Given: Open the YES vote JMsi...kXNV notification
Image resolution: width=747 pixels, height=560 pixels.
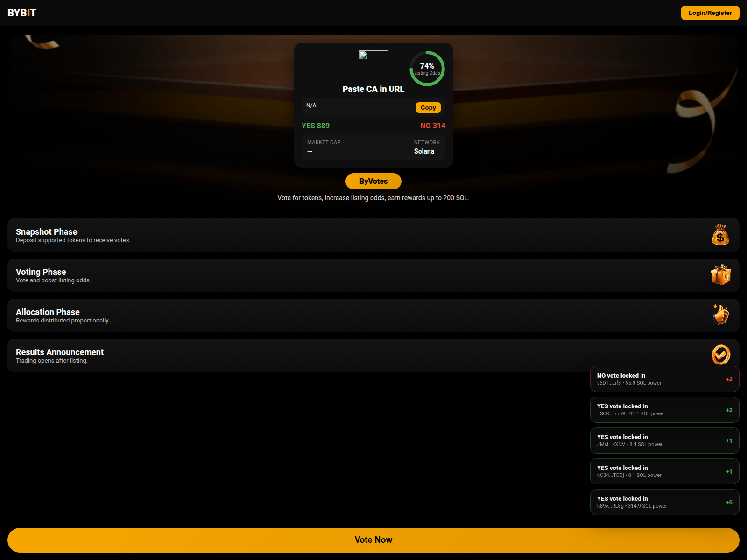Looking at the screenshot, I should coord(665,441).
